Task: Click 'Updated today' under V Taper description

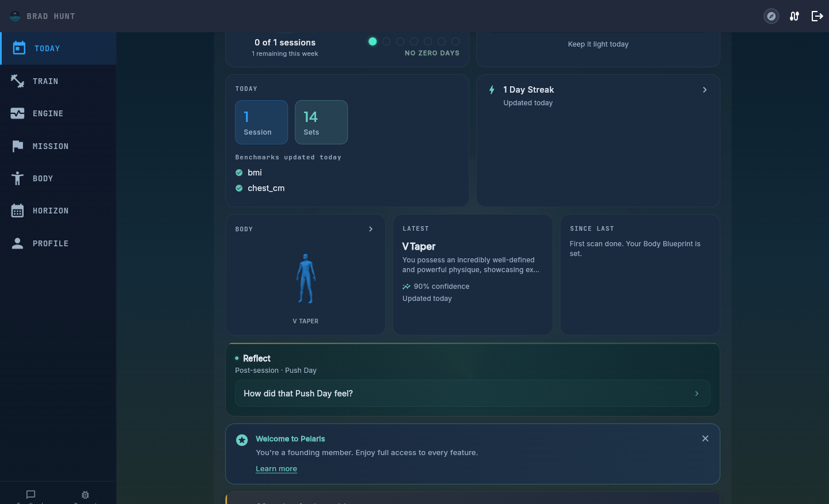Action: (x=427, y=299)
